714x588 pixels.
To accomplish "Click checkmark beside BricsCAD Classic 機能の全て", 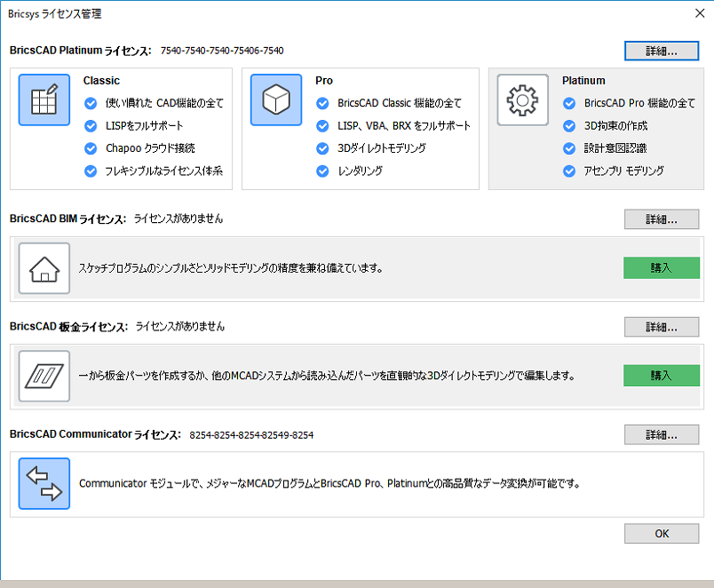I will [322, 103].
